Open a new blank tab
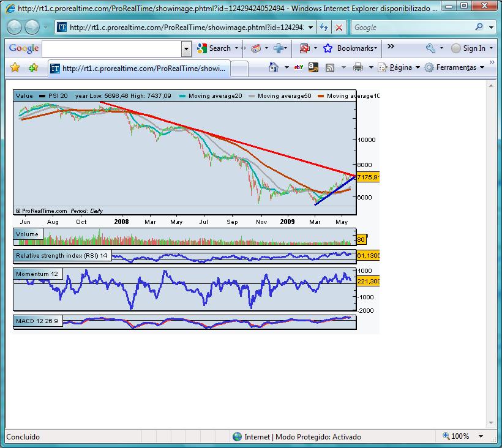502x448 pixels. (239, 69)
